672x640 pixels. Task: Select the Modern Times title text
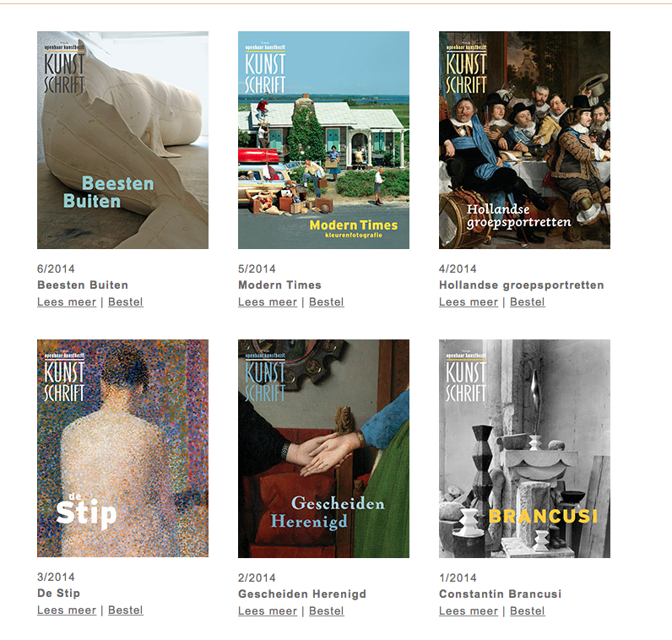click(x=279, y=285)
